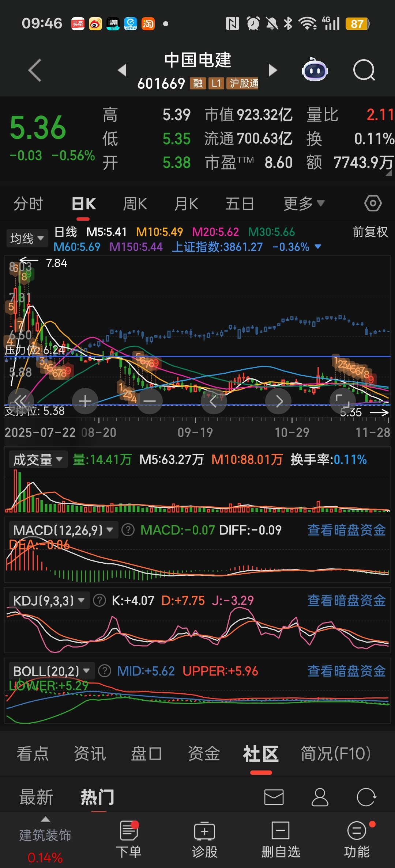
Task: Show 最新 community posts
Action: [x=36, y=797]
